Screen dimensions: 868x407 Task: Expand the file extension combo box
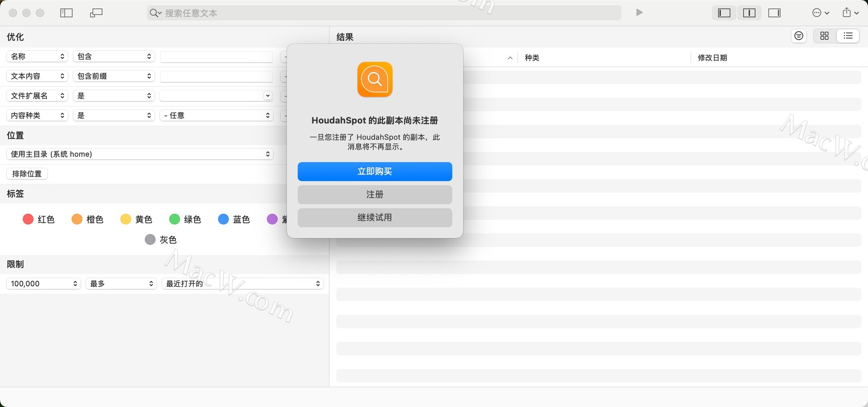point(268,96)
